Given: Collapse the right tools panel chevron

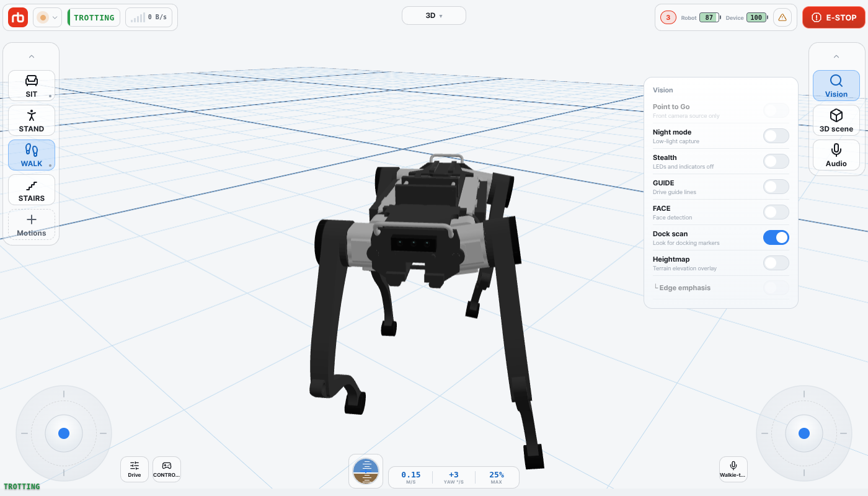Looking at the screenshot, I should click(x=836, y=56).
